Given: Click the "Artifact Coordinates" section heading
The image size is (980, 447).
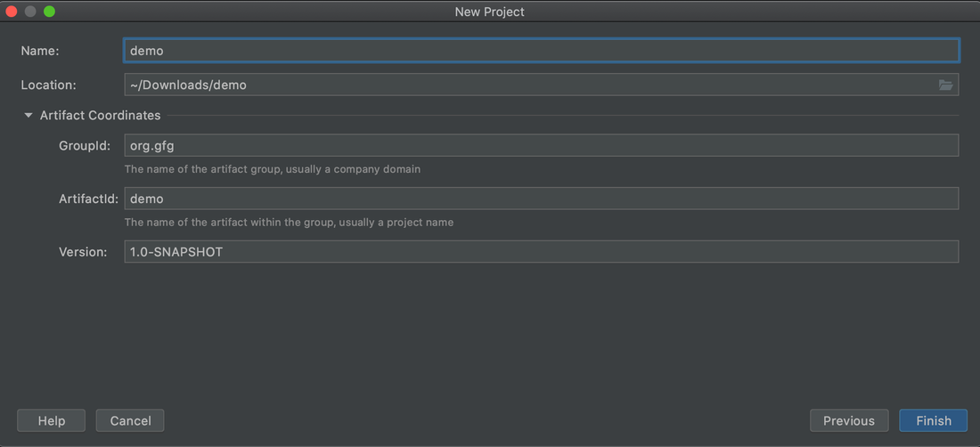Looking at the screenshot, I should [x=100, y=116].
